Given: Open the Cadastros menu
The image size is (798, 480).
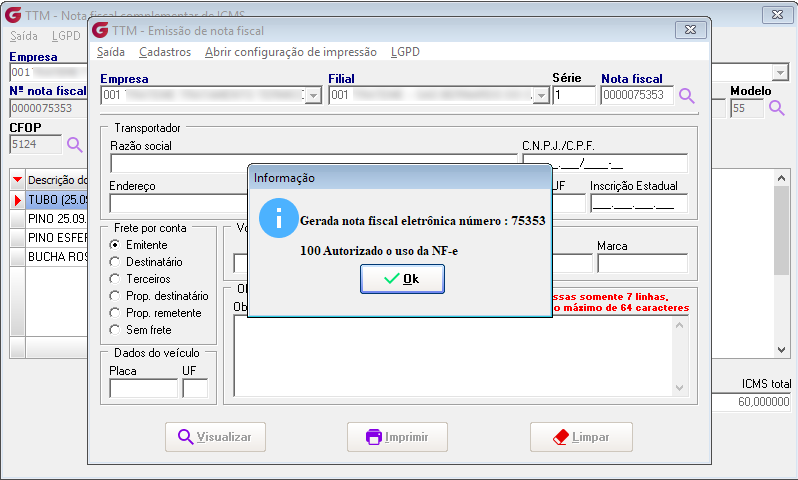Looking at the screenshot, I should click(165, 52).
